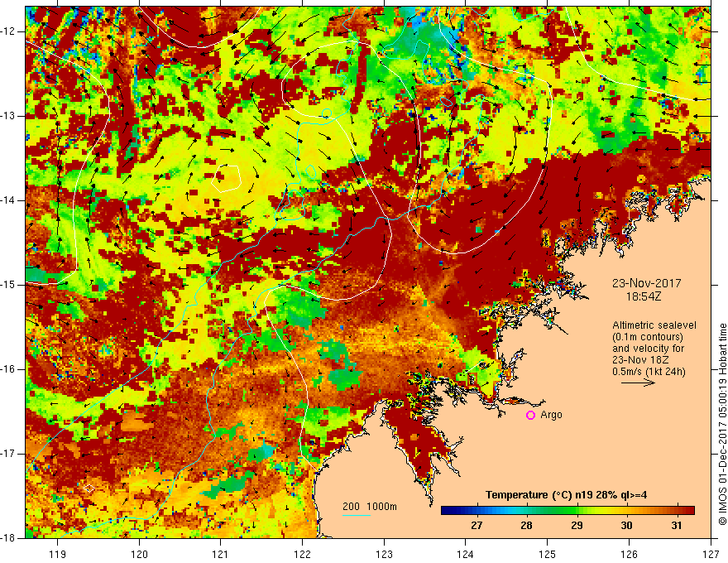Click colorbar tick value 31

pyautogui.click(x=677, y=526)
